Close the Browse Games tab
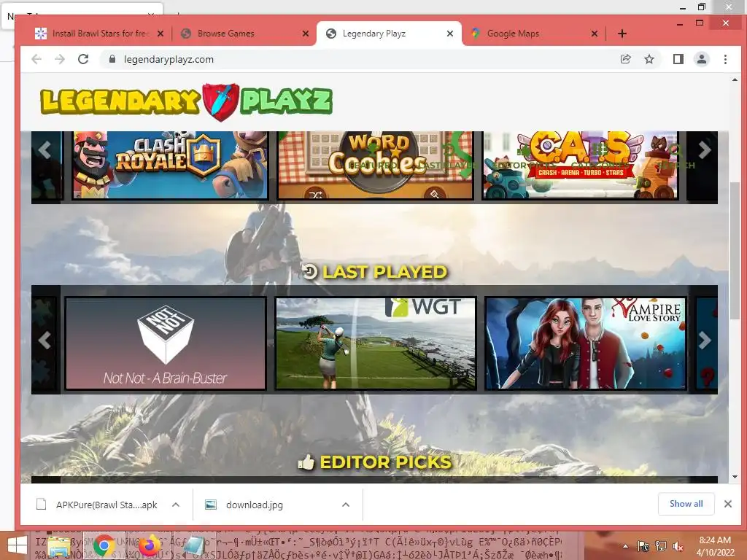This screenshot has width=747, height=560. point(306,34)
